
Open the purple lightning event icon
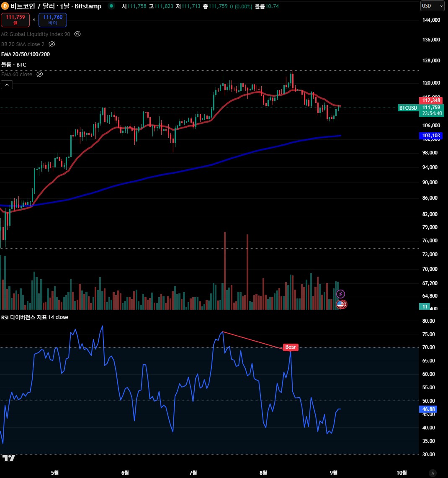pyautogui.click(x=340, y=294)
